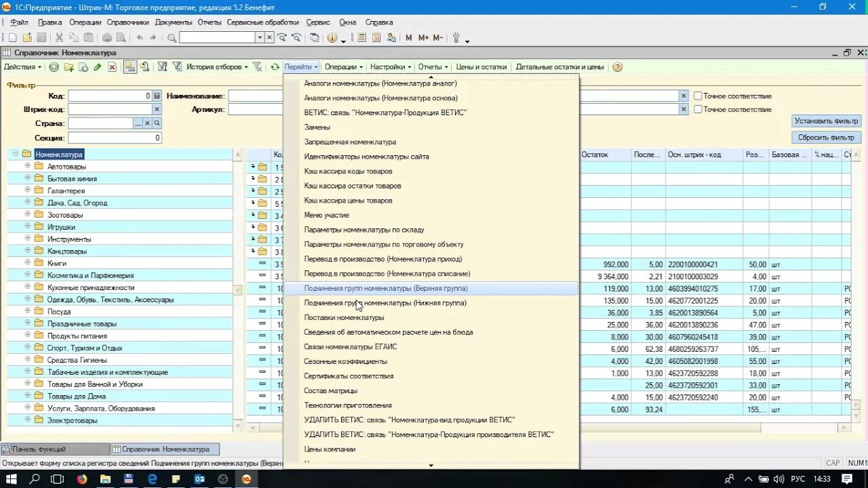Click the Код filter input field
The height and width of the screenshot is (488, 868).
click(x=110, y=96)
